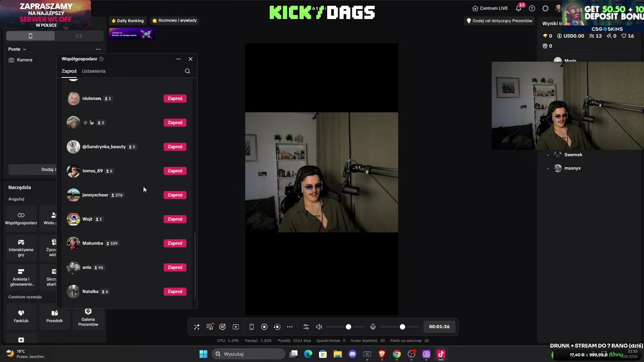
Task: Open Galeria Prezentów
Action: 88,318
